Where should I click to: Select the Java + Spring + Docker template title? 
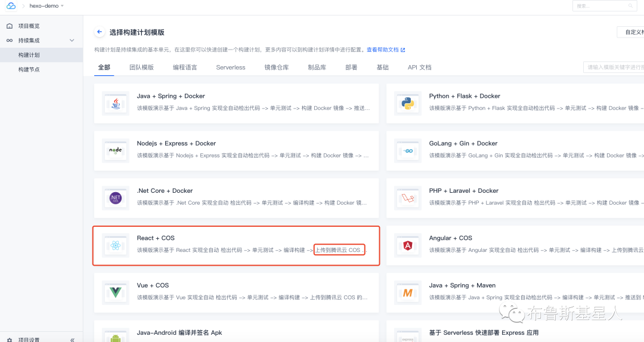point(171,95)
